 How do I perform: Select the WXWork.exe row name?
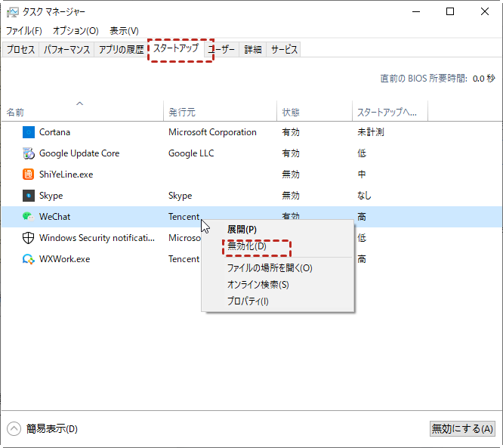tap(64, 259)
